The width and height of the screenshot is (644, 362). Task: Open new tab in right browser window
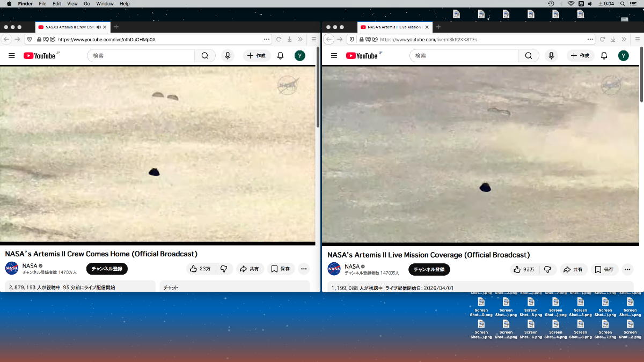438,27
